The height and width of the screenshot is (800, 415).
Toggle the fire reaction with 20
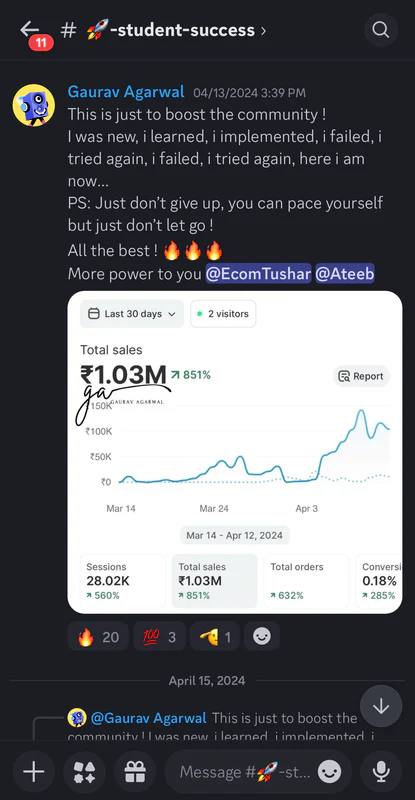(98, 636)
